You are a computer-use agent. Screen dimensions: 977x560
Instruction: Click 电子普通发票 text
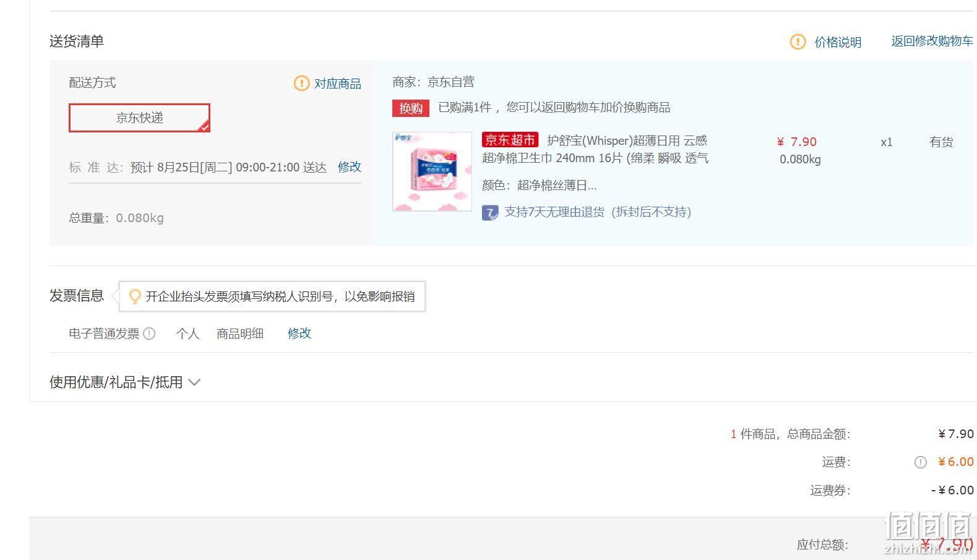point(104,334)
